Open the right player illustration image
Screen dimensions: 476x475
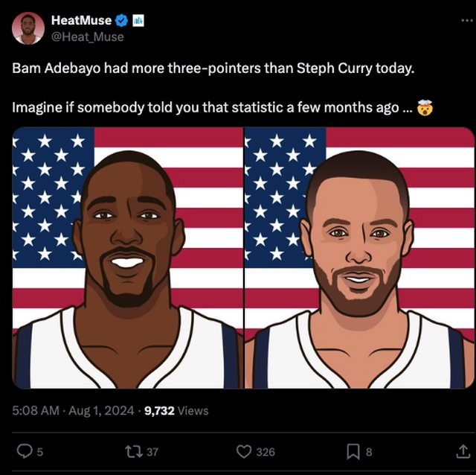pyautogui.click(x=359, y=258)
